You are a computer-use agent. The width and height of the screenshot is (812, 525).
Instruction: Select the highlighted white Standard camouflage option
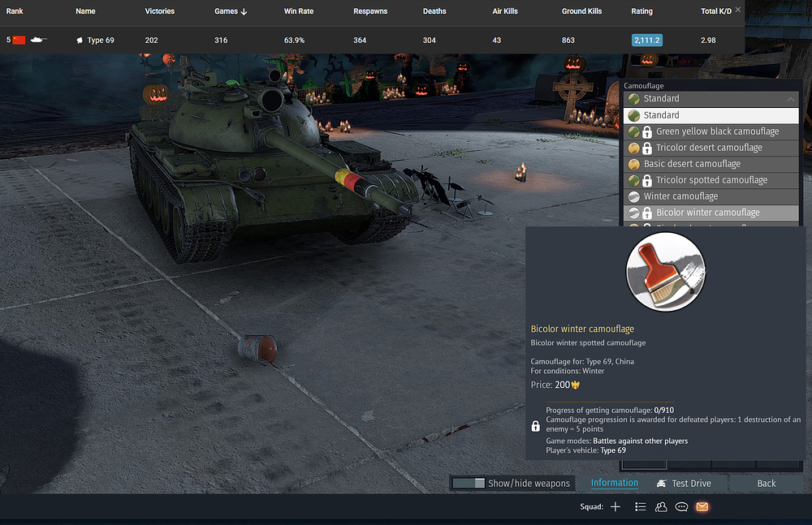click(711, 115)
